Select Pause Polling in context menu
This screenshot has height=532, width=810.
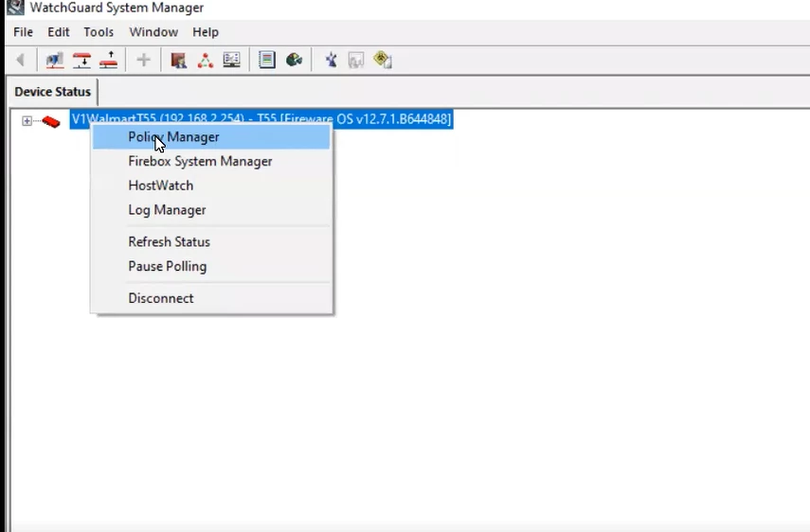211,266
